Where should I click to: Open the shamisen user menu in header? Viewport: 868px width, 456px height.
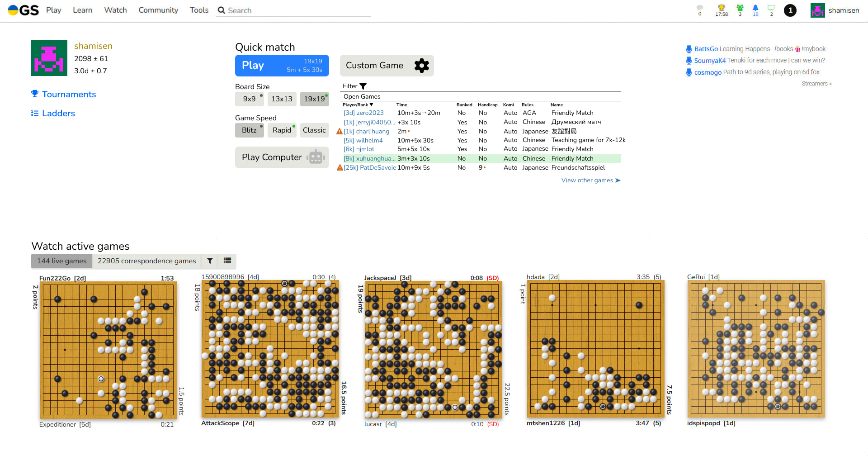[x=835, y=10]
